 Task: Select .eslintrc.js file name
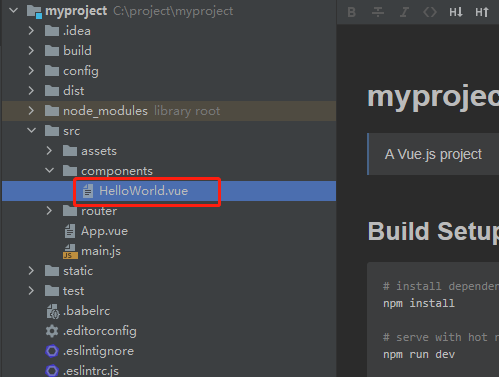[x=91, y=371]
